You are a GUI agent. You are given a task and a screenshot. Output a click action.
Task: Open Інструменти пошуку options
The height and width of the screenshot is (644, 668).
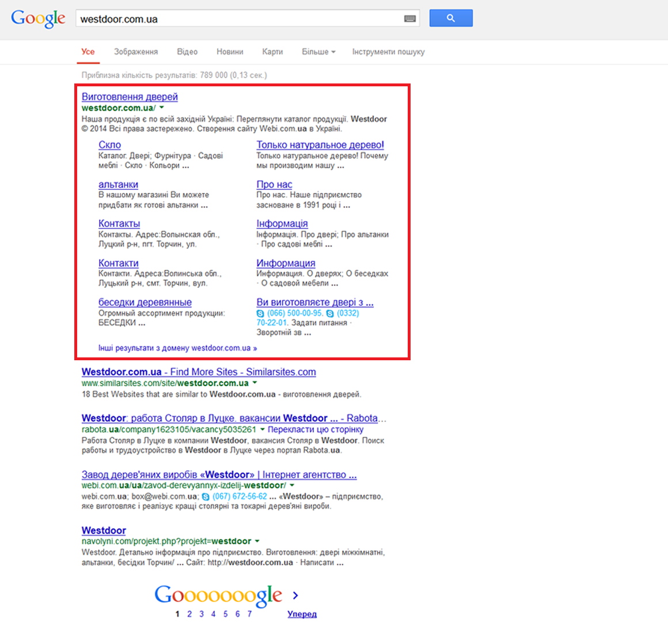[389, 51]
